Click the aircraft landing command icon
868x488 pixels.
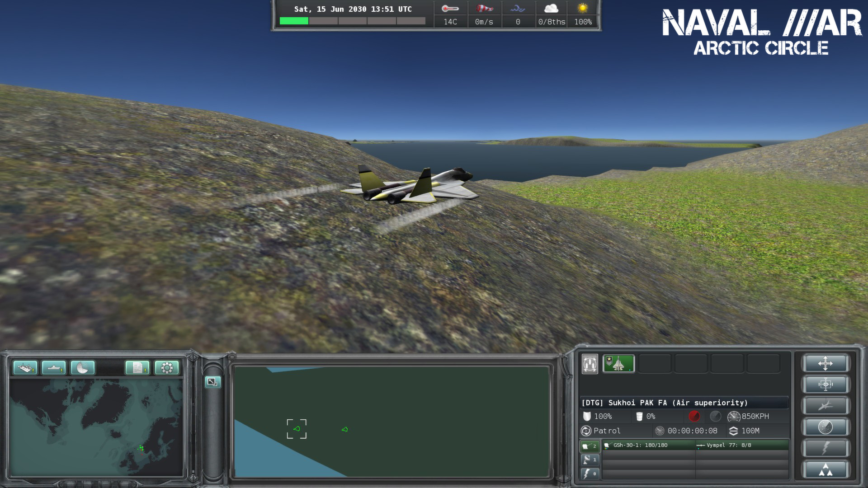pos(826,405)
